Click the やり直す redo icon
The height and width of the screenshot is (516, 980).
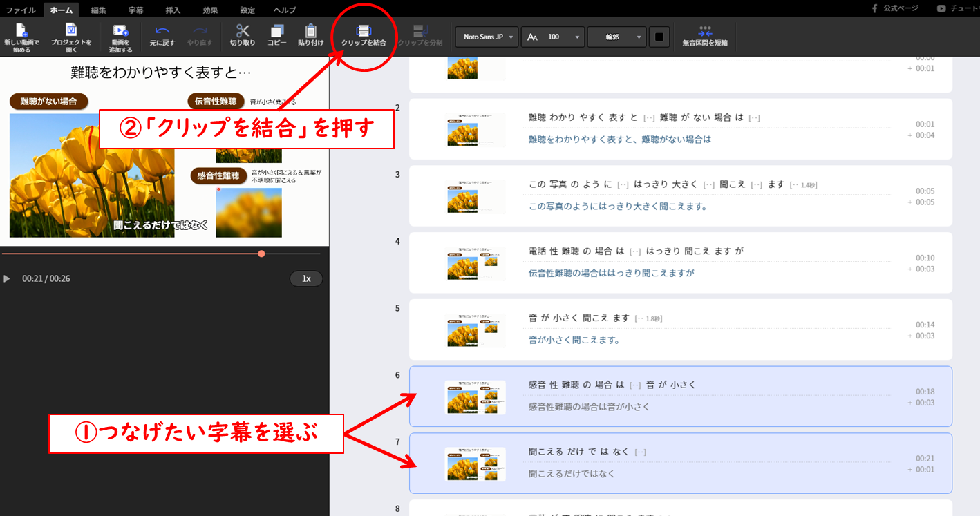pyautogui.click(x=200, y=36)
